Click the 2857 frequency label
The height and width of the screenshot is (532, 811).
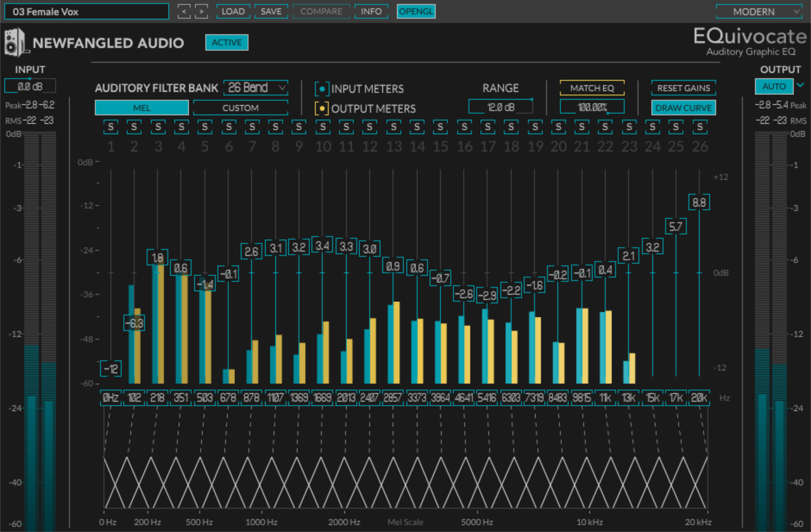click(x=393, y=397)
